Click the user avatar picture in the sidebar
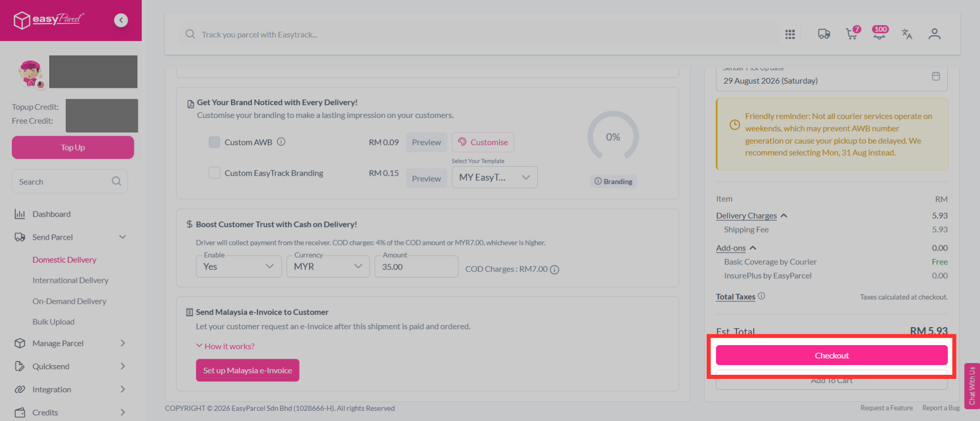 [31, 73]
